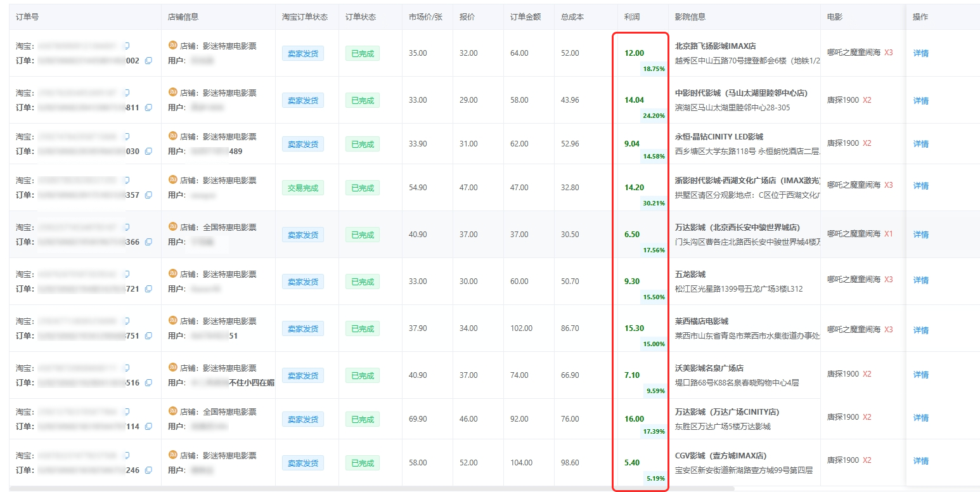Image resolution: width=980 pixels, height=492 pixels.
Task: Click the Taobao shop icon in order 357's row
Action: 172,180
